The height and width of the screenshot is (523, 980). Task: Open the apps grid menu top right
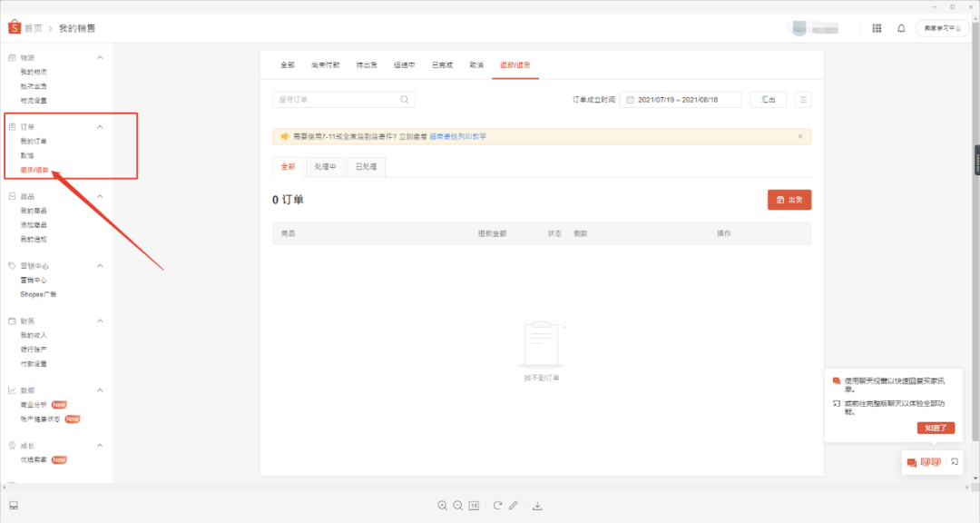(x=877, y=28)
